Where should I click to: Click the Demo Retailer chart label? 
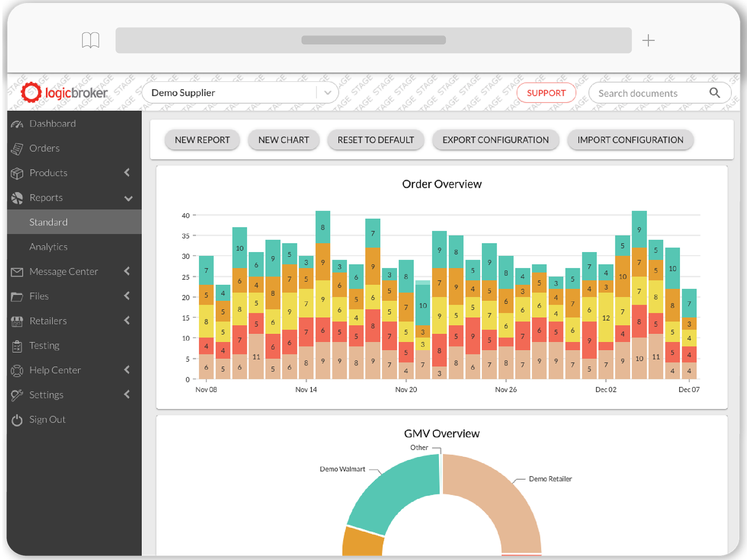(550, 479)
